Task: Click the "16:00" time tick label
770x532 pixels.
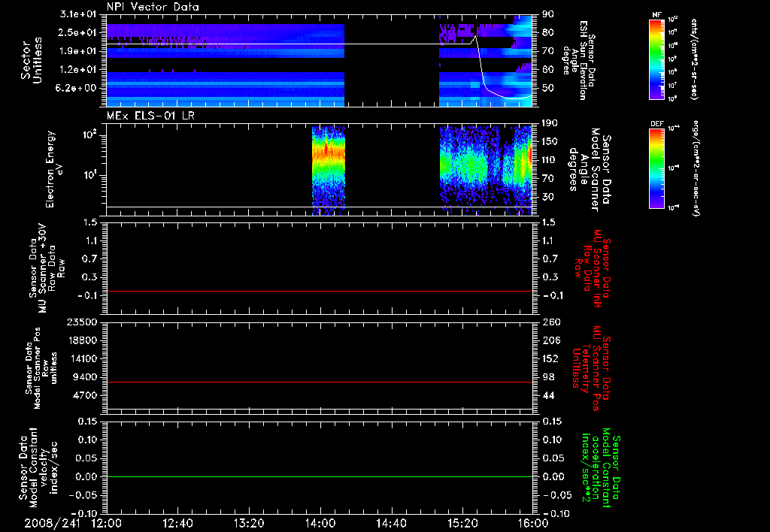Action: [x=533, y=524]
